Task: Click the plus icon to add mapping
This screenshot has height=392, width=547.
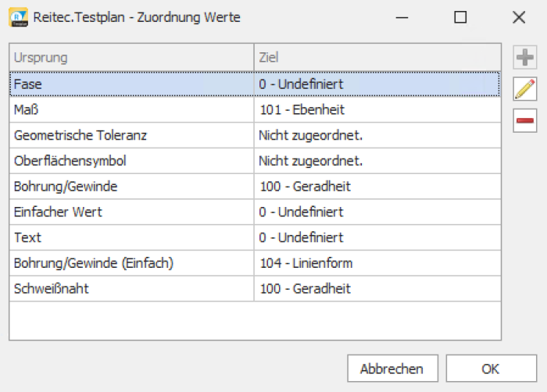Action: click(524, 57)
